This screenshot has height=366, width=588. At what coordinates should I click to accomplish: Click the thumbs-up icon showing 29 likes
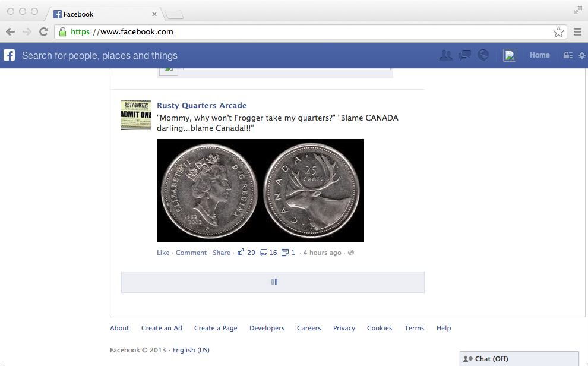(x=242, y=253)
